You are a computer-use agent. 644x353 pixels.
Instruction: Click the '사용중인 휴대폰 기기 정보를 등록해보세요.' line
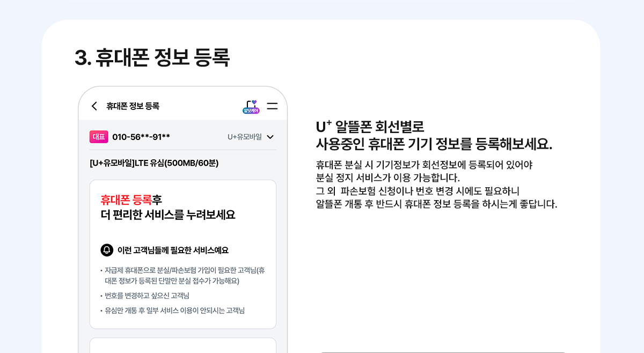(x=434, y=144)
